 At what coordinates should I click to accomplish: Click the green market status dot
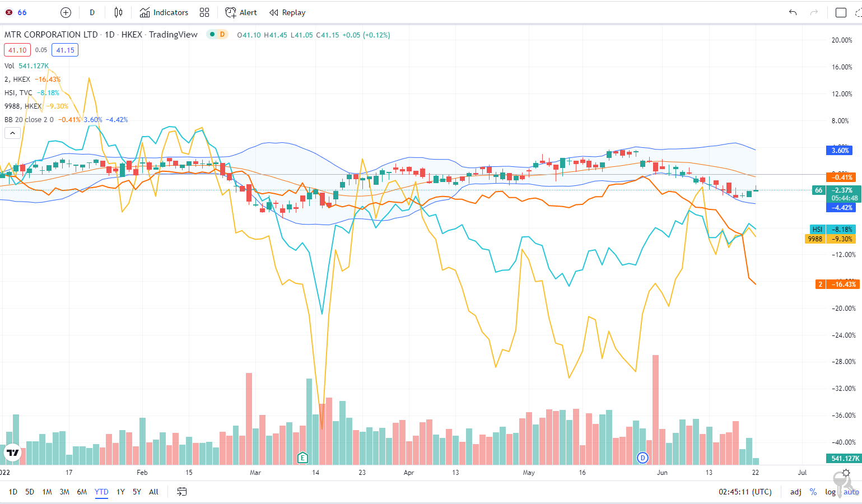tap(212, 34)
